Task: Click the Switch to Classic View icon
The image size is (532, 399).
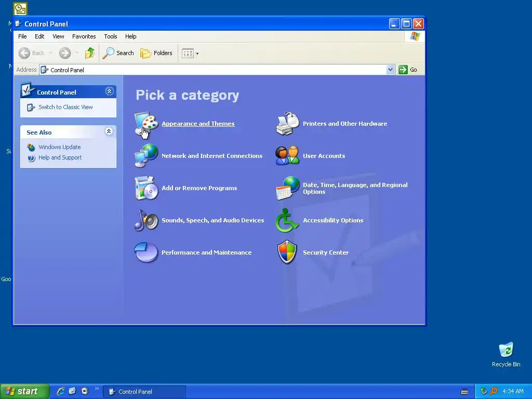Action: point(31,108)
